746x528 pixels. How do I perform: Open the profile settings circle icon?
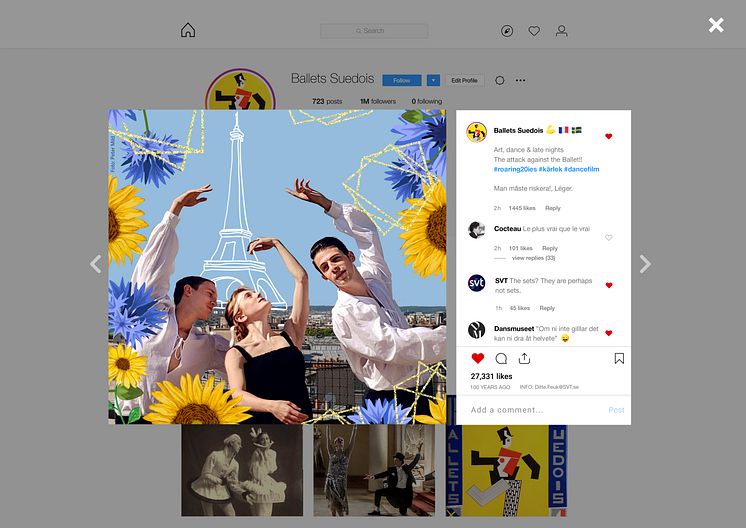[500, 80]
